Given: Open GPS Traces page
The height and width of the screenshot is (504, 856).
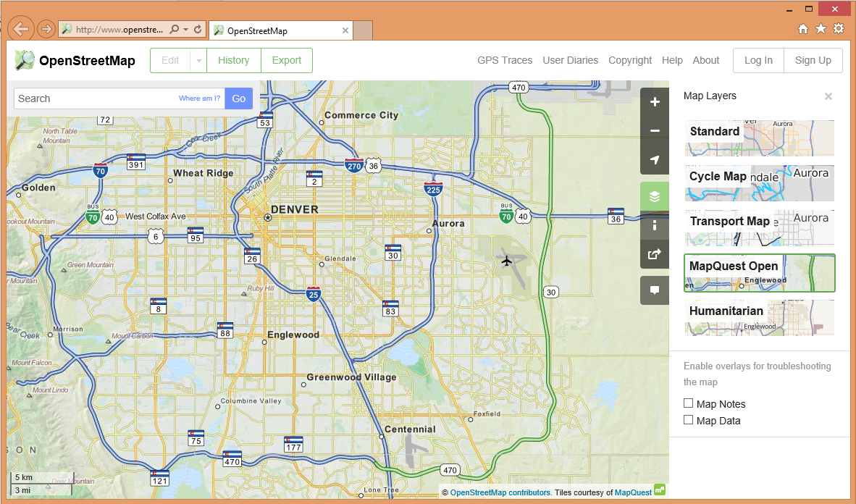Looking at the screenshot, I should 505,61.
